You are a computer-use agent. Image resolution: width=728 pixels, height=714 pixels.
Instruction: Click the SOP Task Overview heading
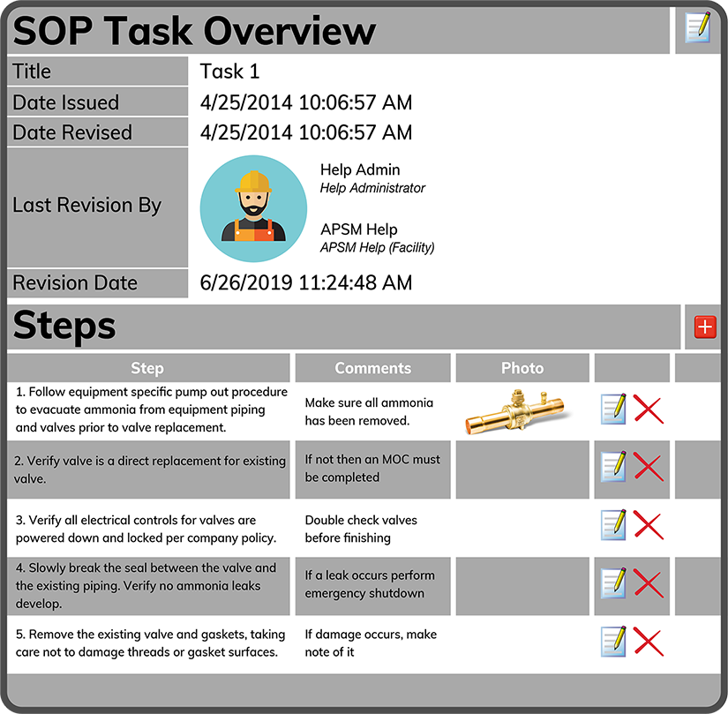coord(194,31)
